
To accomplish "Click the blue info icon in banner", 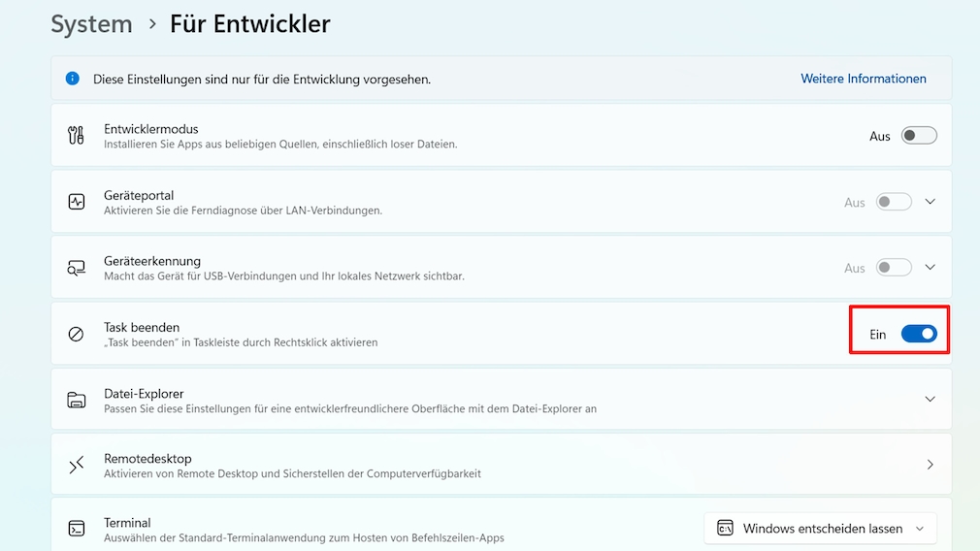I will click(x=72, y=79).
